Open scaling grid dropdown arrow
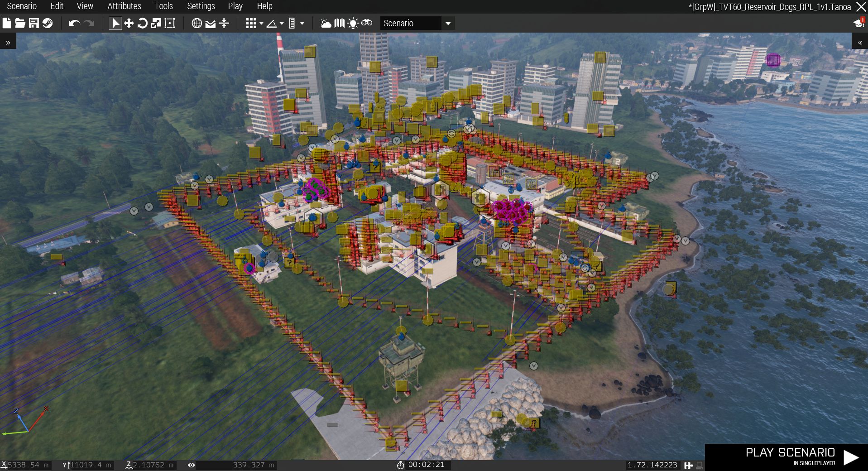Screen dimensions: 868x471 coord(302,24)
